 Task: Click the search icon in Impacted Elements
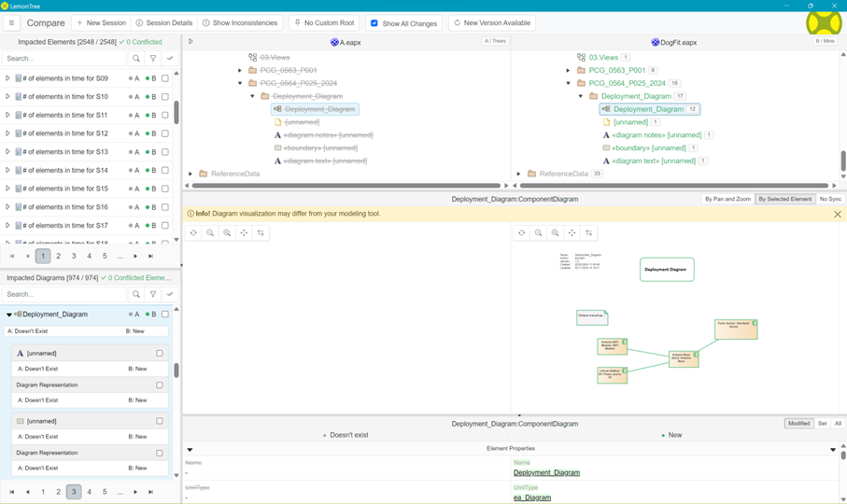[x=136, y=58]
